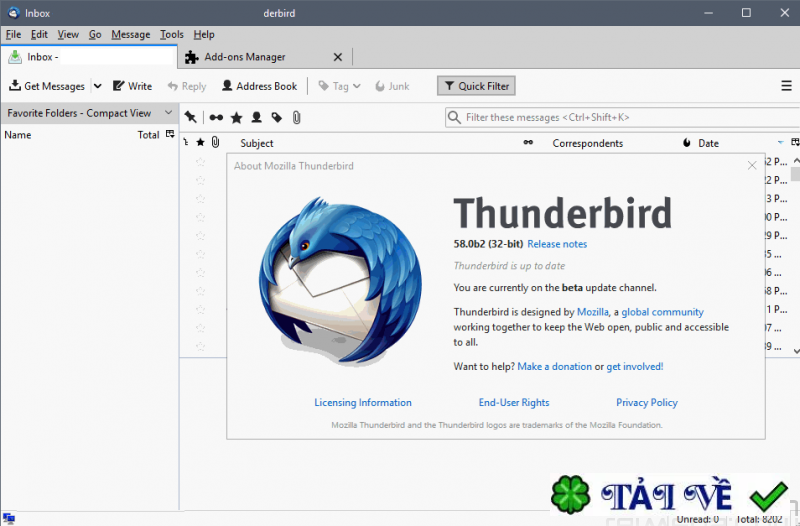
Task: Open the Release notes link
Action: click(557, 244)
